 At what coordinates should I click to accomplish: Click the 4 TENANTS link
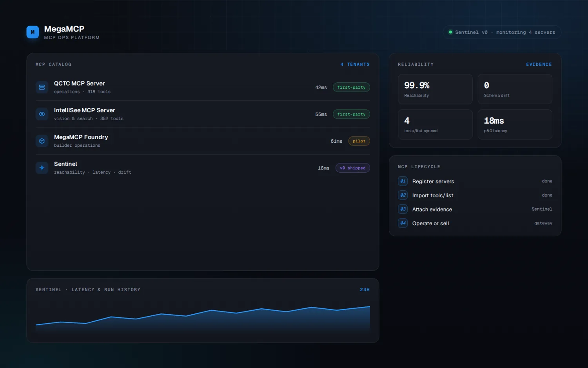355,64
